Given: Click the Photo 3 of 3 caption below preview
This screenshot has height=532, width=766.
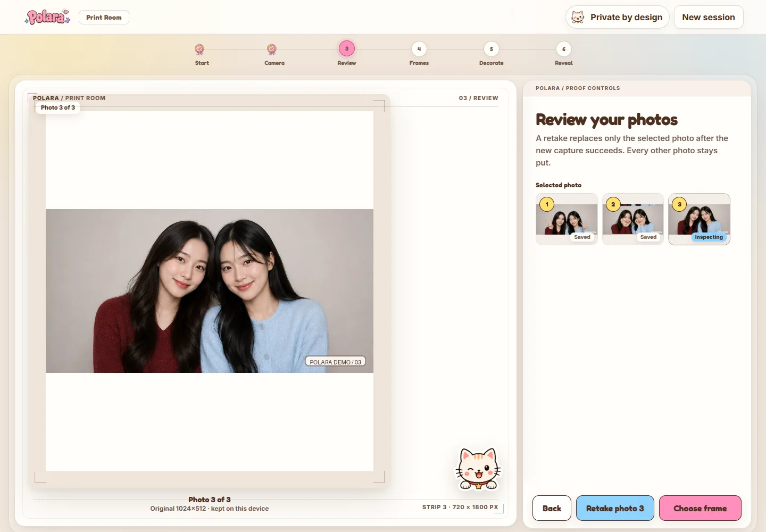Looking at the screenshot, I should [210, 500].
